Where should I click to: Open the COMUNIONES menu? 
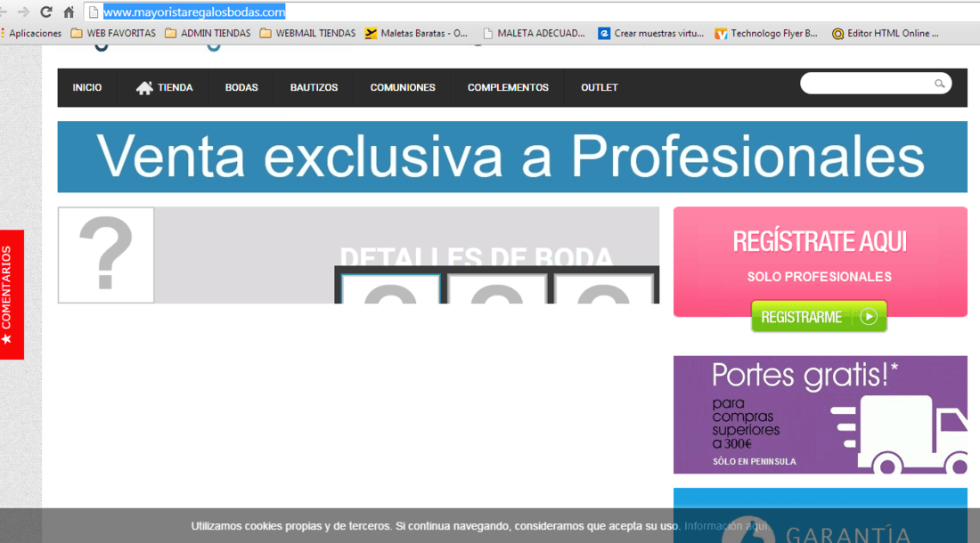click(x=403, y=87)
